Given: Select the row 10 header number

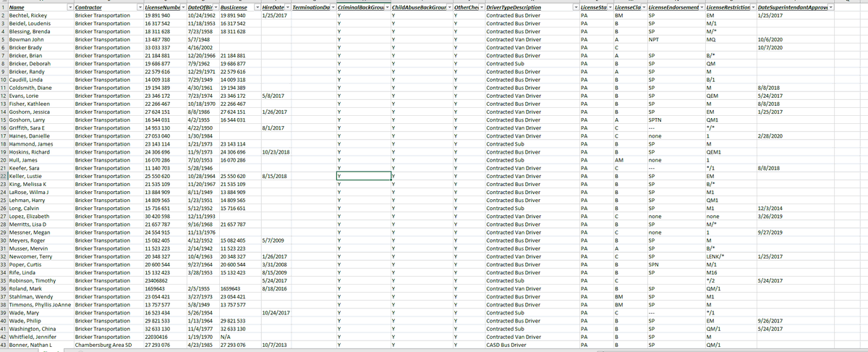Looking at the screenshot, I should [x=4, y=79].
